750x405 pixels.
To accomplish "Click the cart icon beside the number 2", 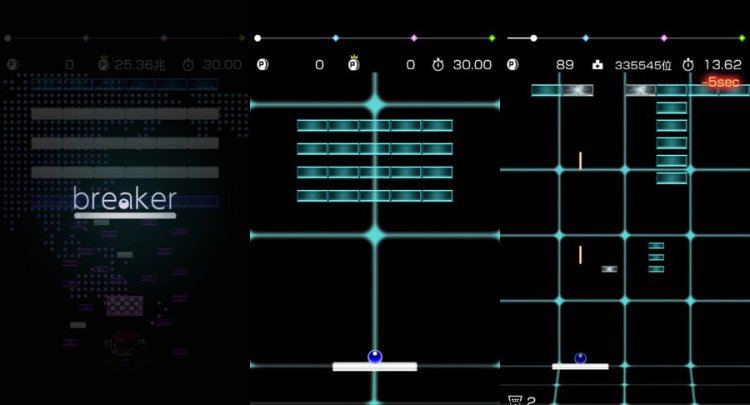I will [x=515, y=400].
